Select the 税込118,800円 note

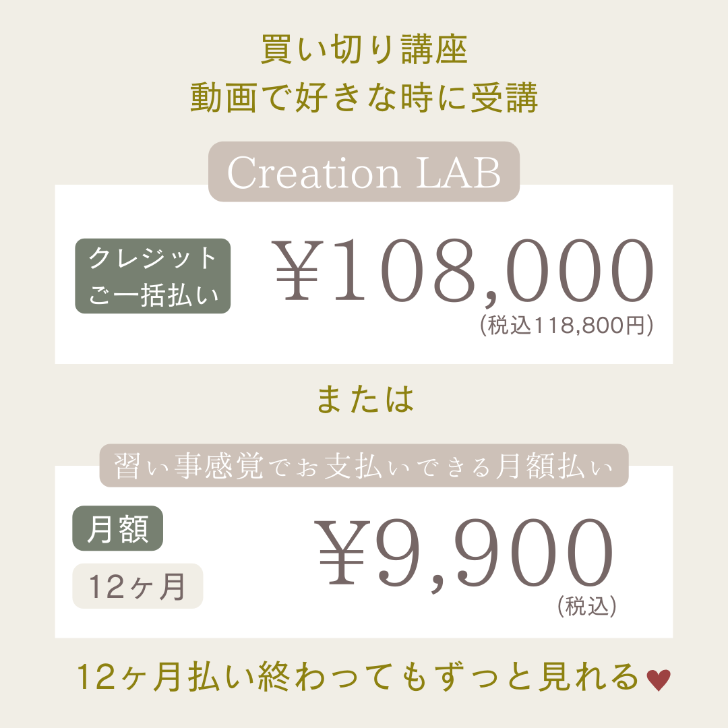[x=567, y=325]
